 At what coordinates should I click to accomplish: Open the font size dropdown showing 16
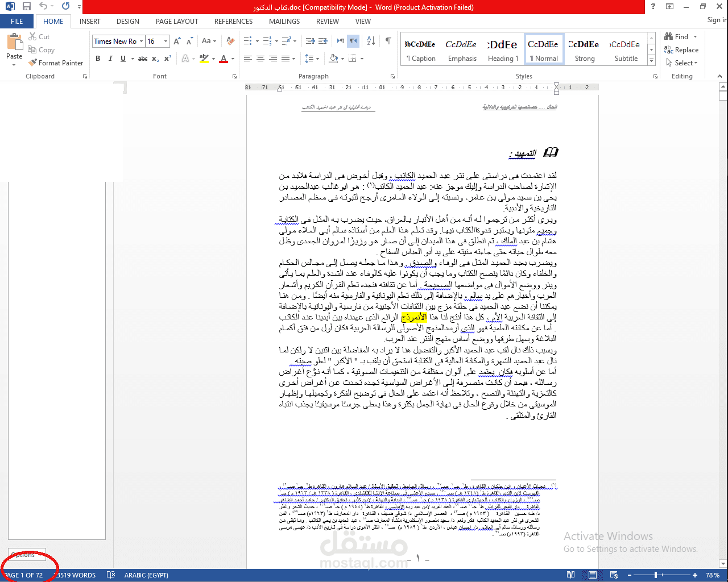point(166,41)
